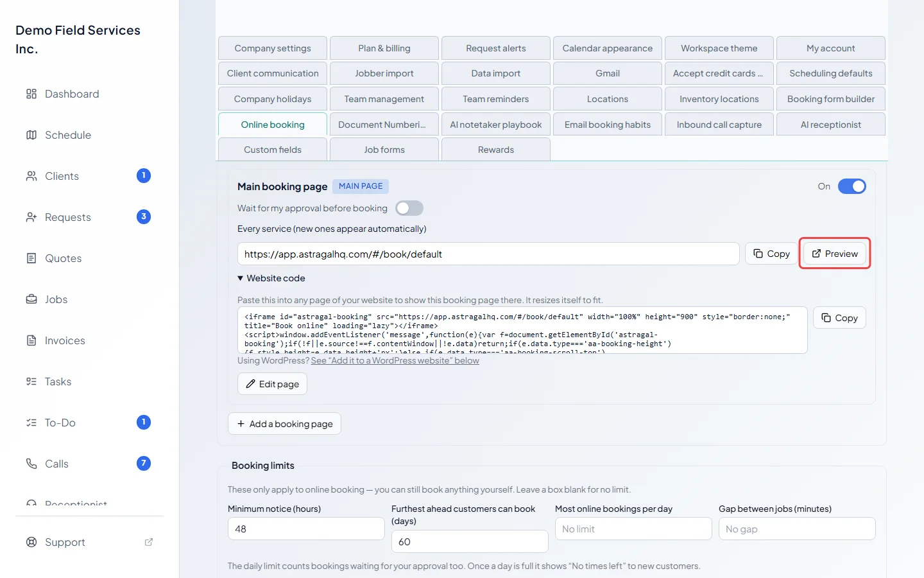
Task: Open Invoices via its page icon
Action: tap(31, 340)
